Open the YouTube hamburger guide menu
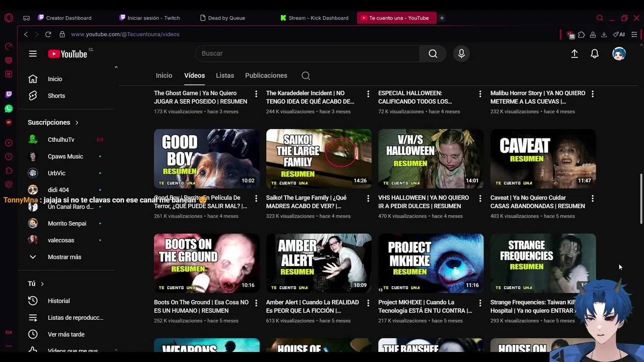Screen dimensions: 644x362 pyautogui.click(x=33, y=54)
